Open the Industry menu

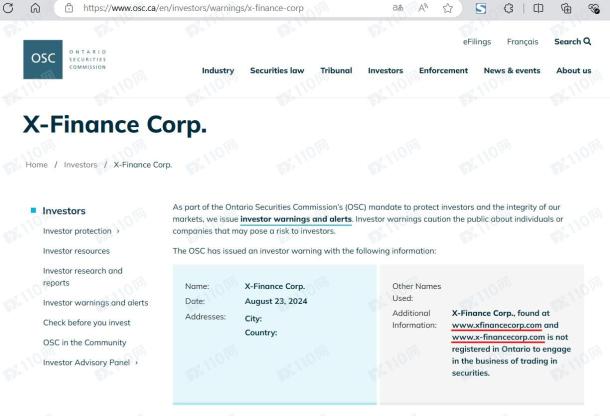point(218,70)
